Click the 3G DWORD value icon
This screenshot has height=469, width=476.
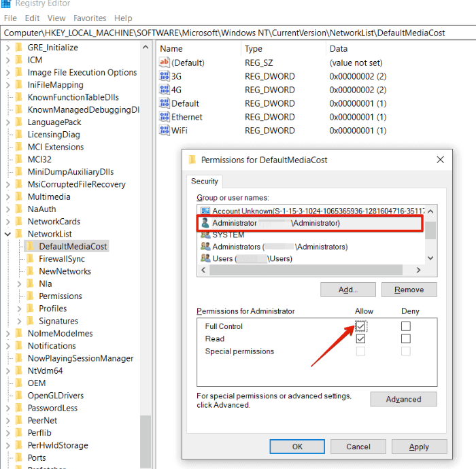(165, 76)
